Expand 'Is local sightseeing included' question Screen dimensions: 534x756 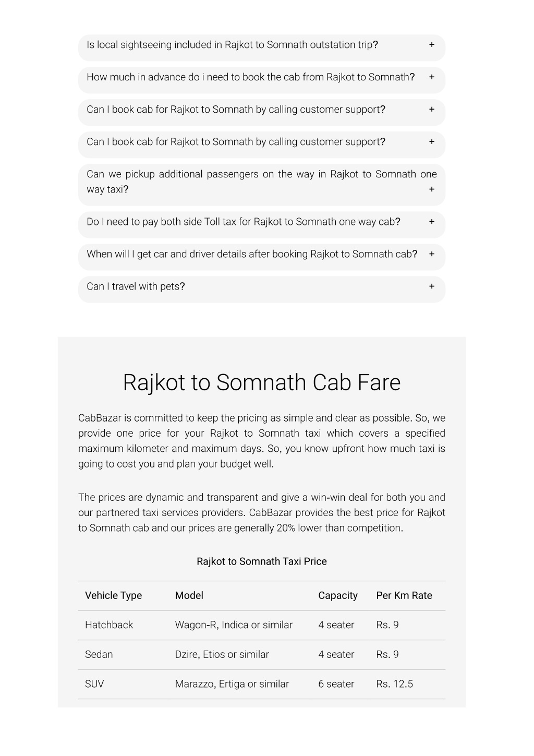[x=232, y=45]
